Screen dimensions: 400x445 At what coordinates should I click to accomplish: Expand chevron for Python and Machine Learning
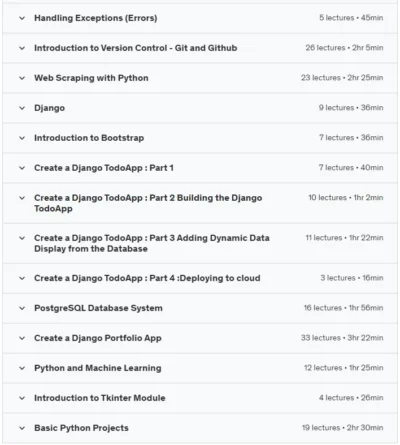coord(22,368)
